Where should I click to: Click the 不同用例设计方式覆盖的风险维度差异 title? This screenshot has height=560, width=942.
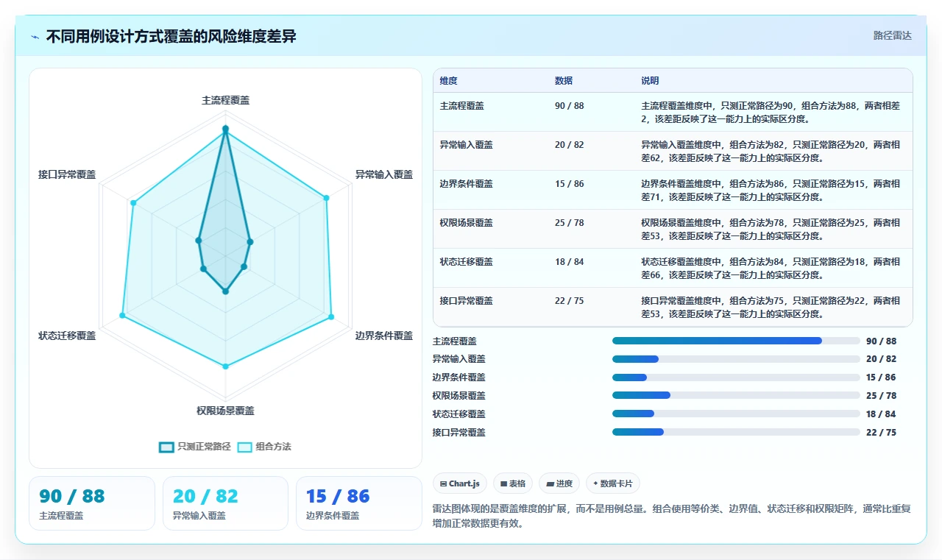[171, 36]
